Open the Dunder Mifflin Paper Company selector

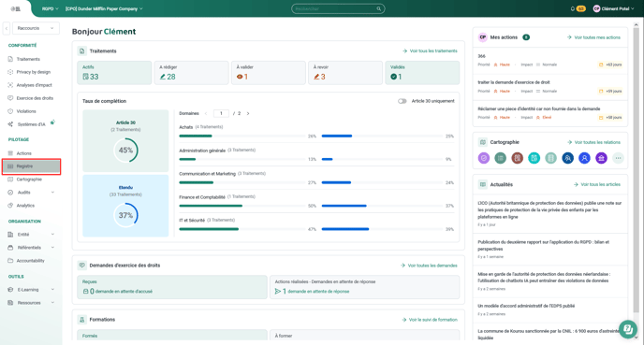104,8
